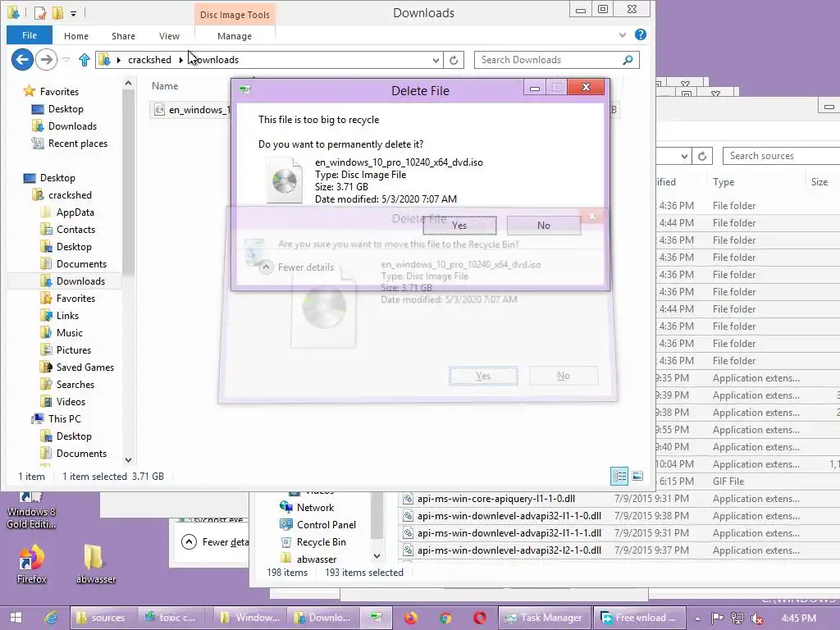
Task: Click the Type column header in sources
Action: coord(724,182)
